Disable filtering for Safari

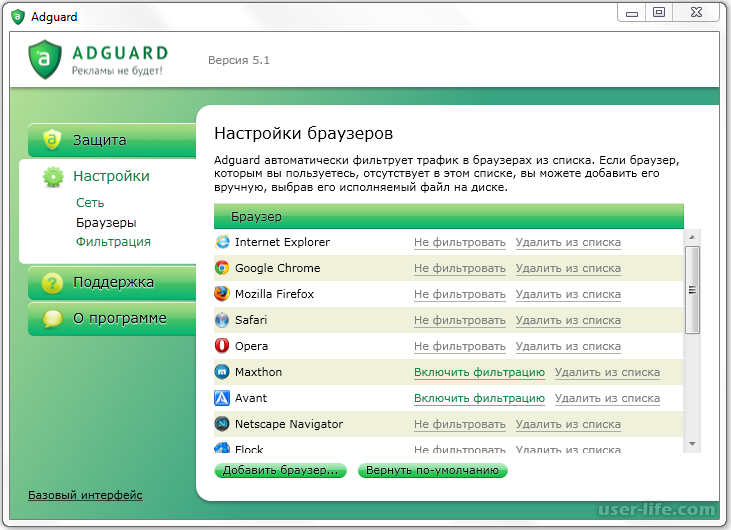click(x=460, y=321)
